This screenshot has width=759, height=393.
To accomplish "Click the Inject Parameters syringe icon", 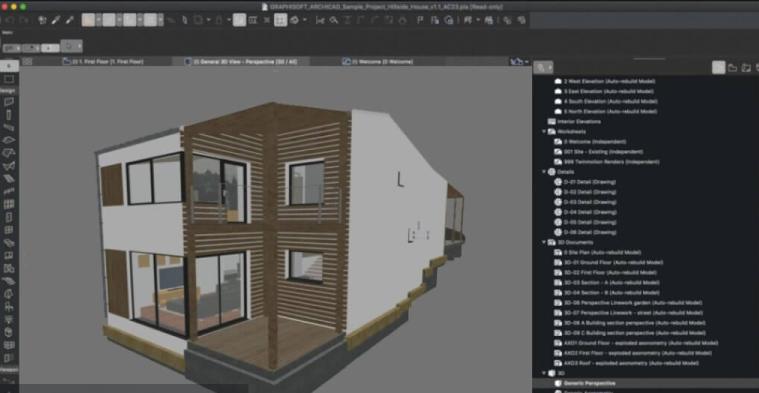I will tap(69, 20).
